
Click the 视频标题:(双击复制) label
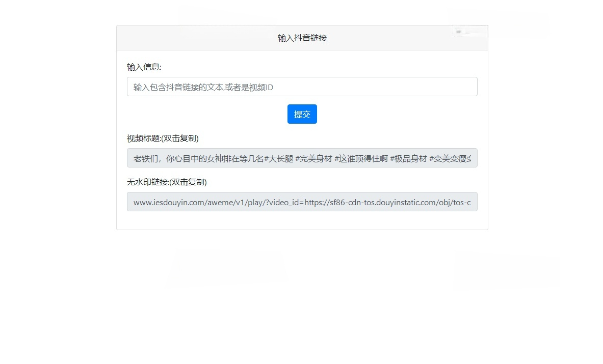(162, 138)
